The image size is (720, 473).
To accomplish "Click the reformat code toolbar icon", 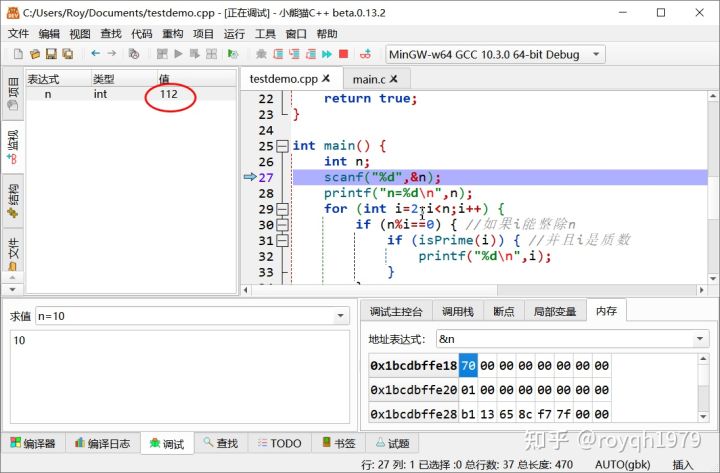I will click(x=134, y=54).
